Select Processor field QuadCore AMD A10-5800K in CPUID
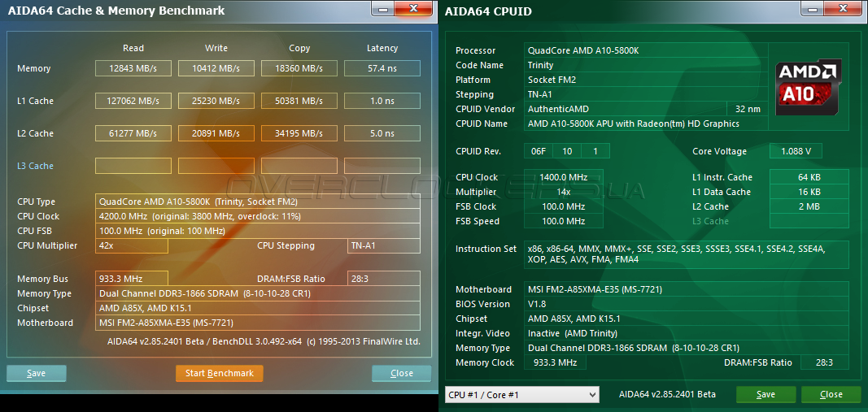868x412 pixels. [647, 50]
